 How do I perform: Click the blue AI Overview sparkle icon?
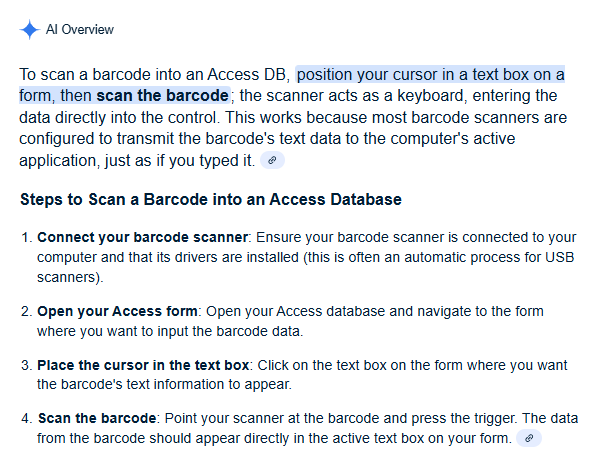(30, 29)
